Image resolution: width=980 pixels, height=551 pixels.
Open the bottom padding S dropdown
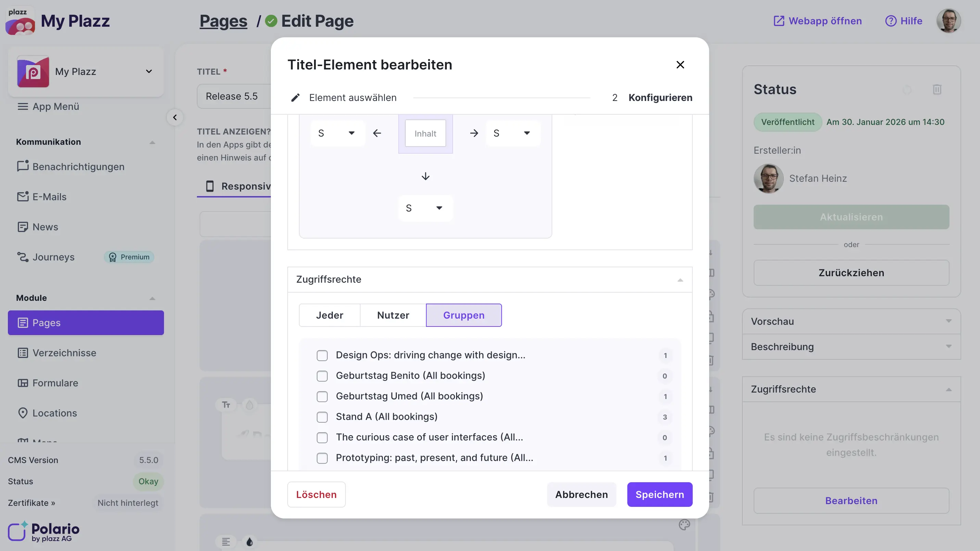(425, 208)
